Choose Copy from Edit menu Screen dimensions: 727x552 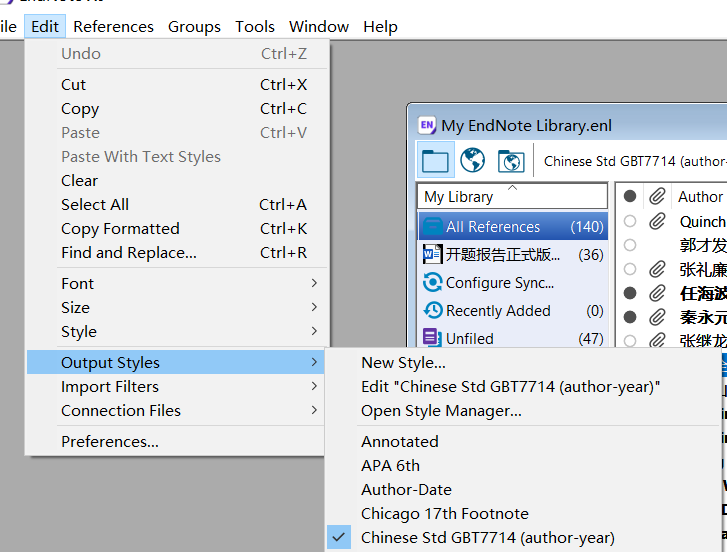point(177,108)
